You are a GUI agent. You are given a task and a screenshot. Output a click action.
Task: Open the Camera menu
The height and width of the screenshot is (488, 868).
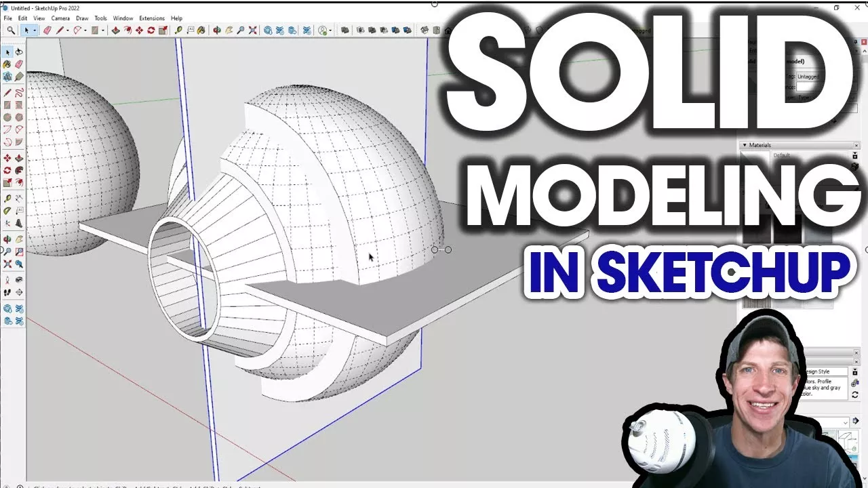pos(60,18)
